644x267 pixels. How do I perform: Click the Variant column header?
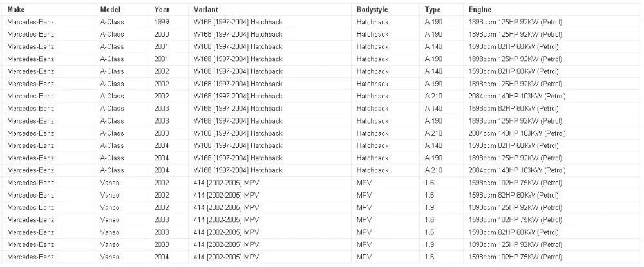205,10
